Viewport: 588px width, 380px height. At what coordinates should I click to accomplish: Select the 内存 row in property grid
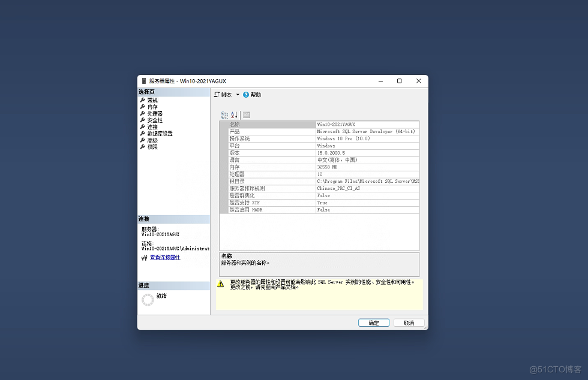point(319,167)
